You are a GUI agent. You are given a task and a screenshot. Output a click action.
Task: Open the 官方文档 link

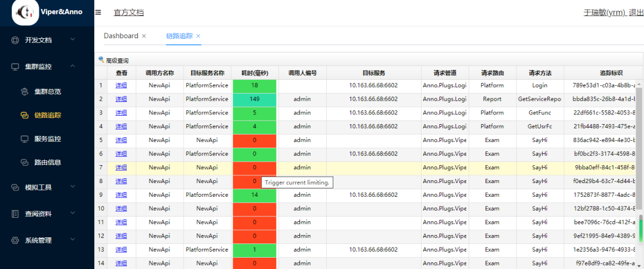point(129,13)
